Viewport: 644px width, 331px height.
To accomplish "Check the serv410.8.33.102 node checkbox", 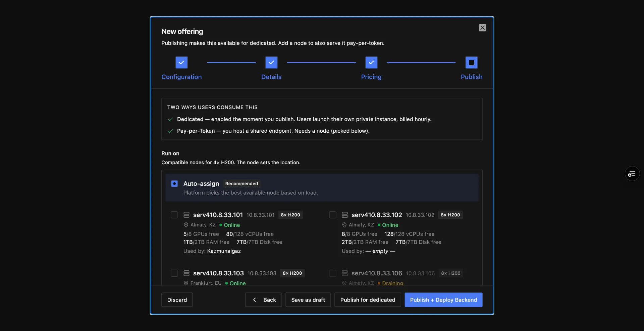I will click(333, 215).
